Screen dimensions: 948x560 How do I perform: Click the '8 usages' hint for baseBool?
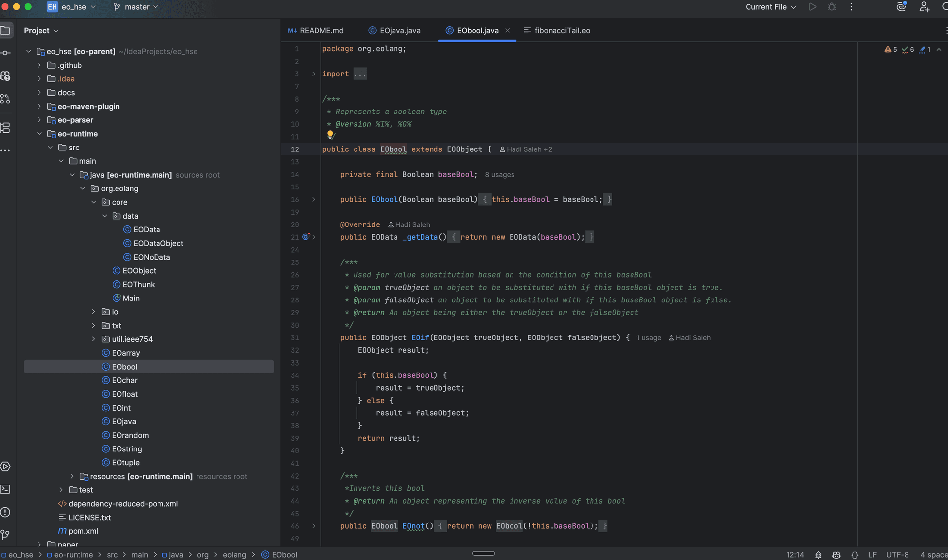tap(499, 174)
